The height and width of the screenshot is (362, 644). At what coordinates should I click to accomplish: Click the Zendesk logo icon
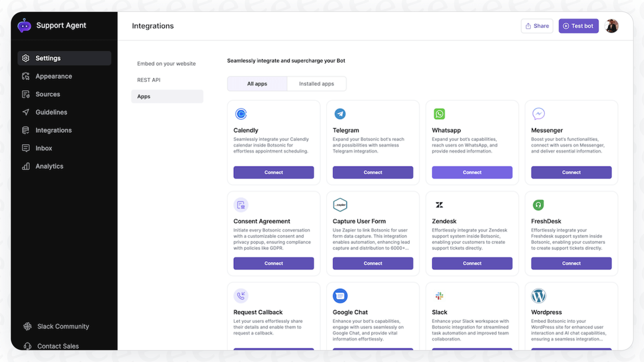439,205
